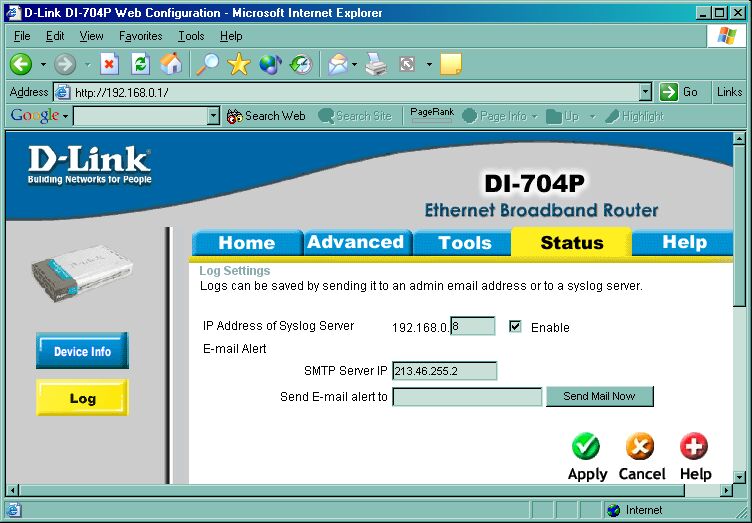Screen dimensions: 752x523
Task: Open the Tools menu in menu bar
Action: pyautogui.click(x=191, y=36)
